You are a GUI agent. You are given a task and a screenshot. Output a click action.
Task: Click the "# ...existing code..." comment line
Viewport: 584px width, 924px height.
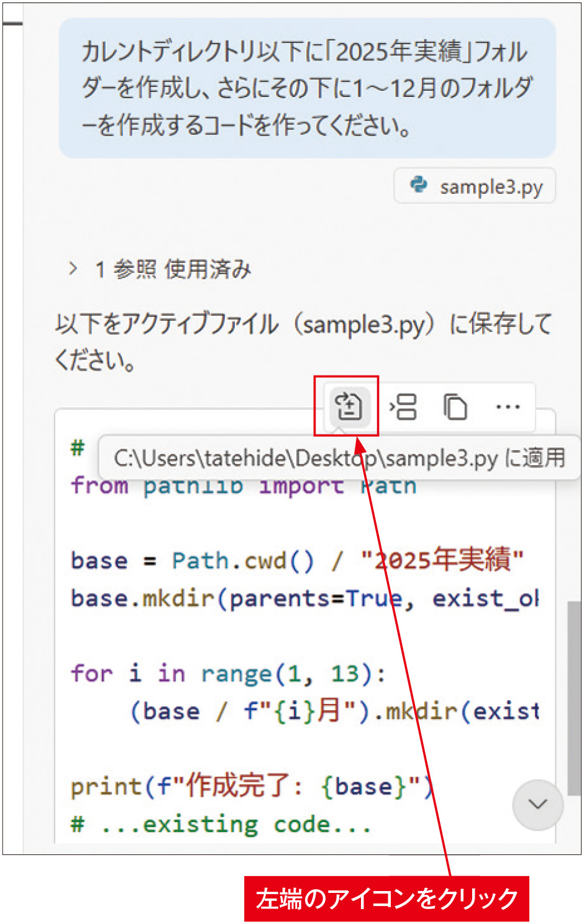point(221,825)
